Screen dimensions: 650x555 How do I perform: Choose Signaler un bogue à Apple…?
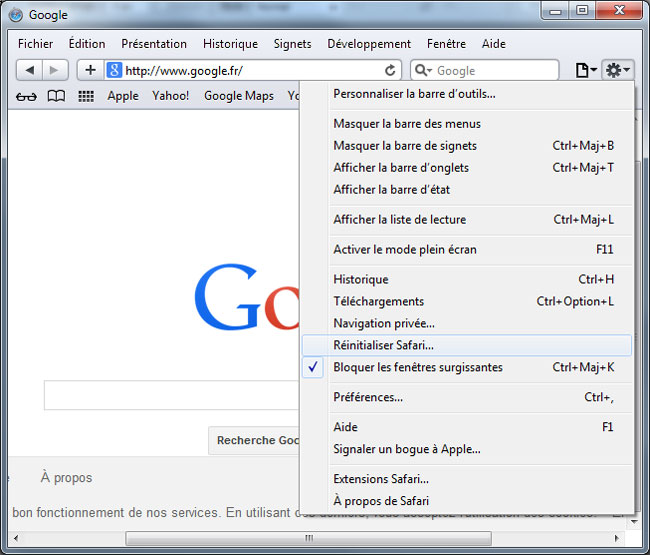(467, 449)
